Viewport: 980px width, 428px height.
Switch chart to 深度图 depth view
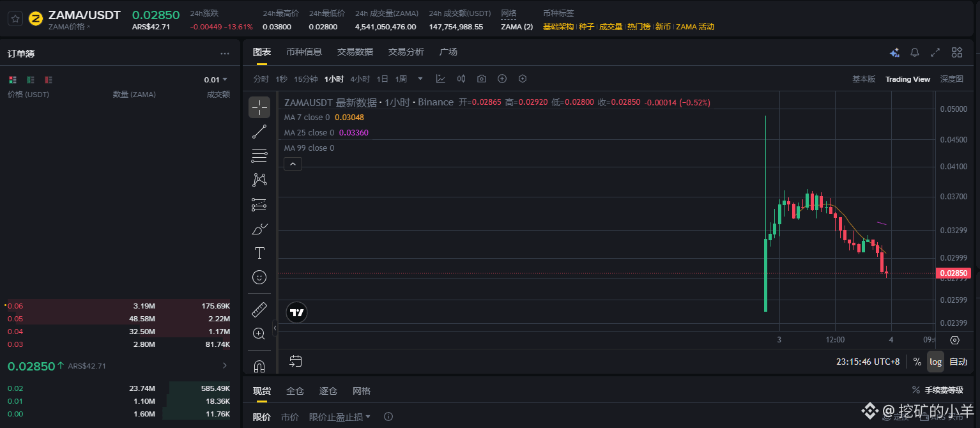pos(951,79)
